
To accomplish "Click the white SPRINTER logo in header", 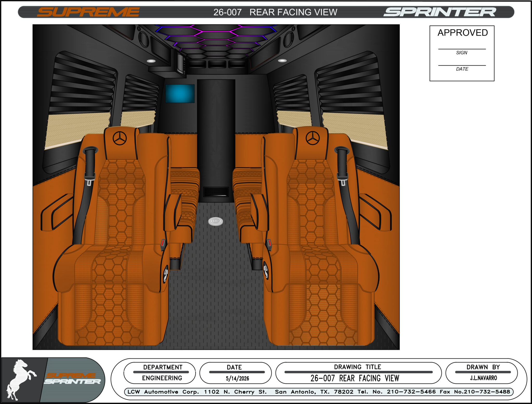I will coord(440,12).
